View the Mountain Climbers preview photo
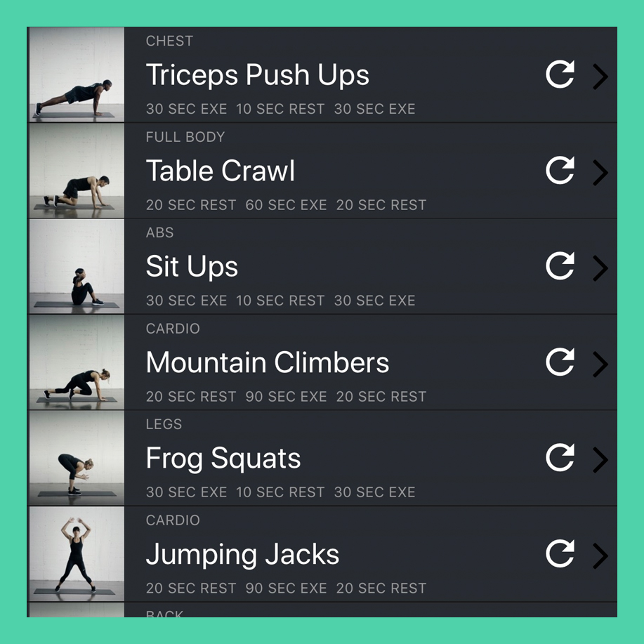 click(77, 362)
